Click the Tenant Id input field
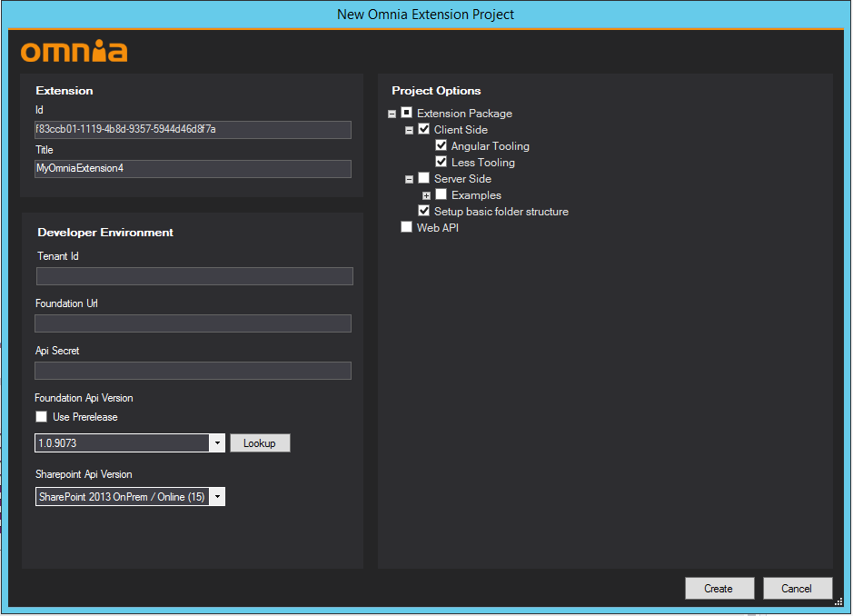 [x=193, y=275]
